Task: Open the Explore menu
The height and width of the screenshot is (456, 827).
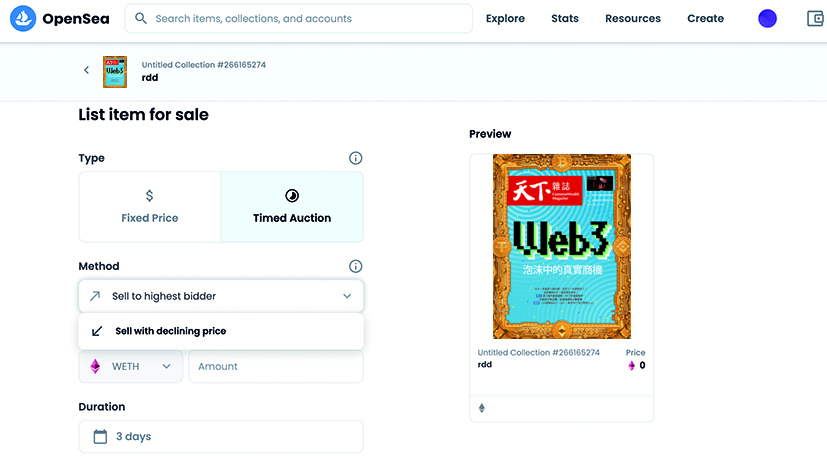Action: pyautogui.click(x=505, y=18)
